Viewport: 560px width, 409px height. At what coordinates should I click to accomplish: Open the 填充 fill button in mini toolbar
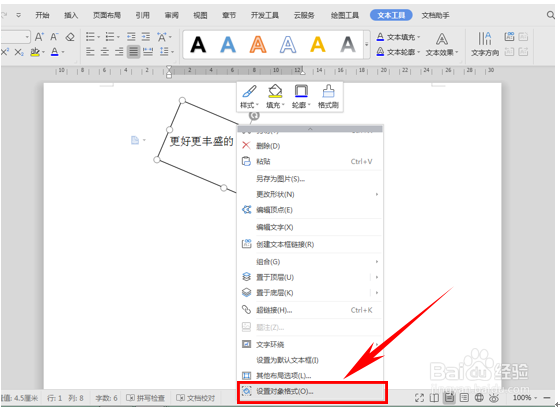pyautogui.click(x=275, y=96)
